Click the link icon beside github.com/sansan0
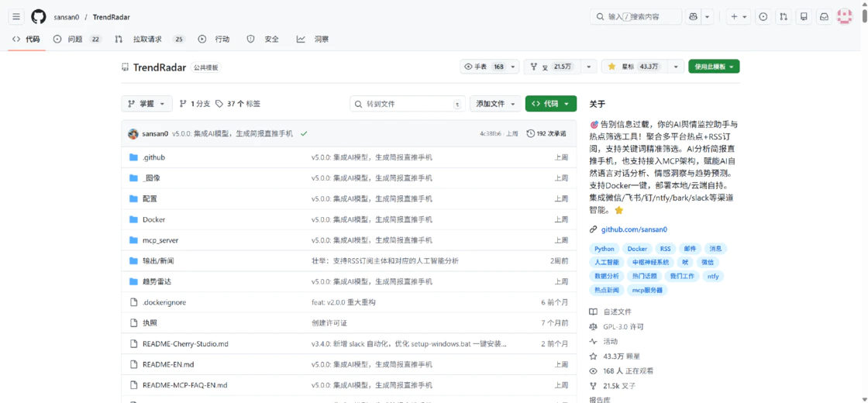Screen dimensions: 868x403 (x=594, y=229)
